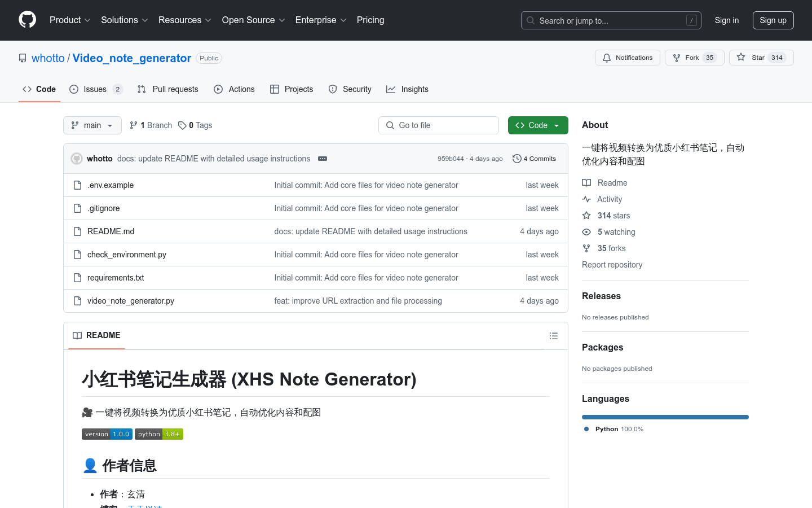View the 314 stars list
Screen dimensions: 812x508
606,216
